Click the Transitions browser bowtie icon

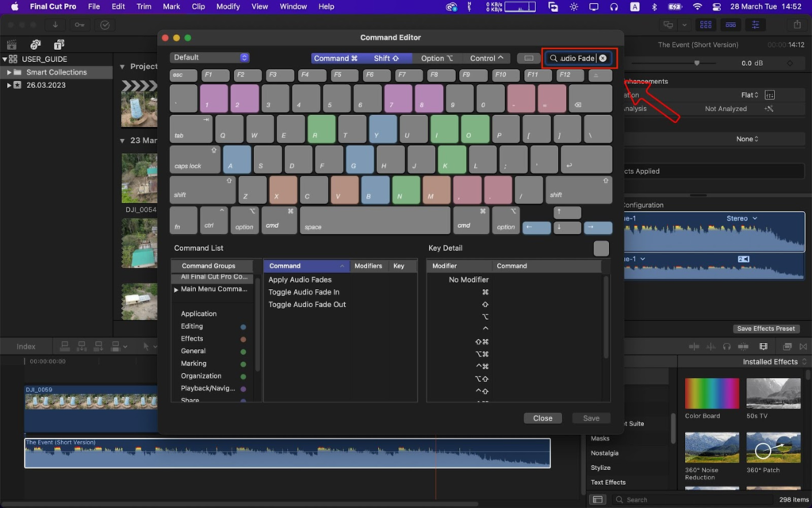pos(803,346)
